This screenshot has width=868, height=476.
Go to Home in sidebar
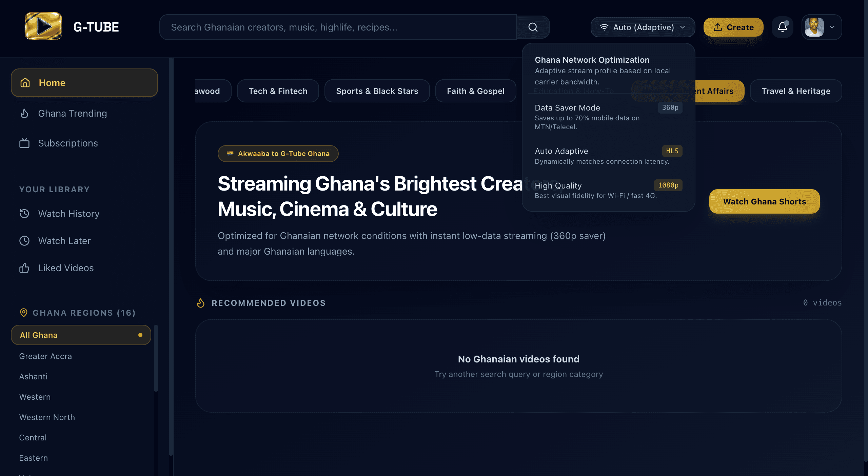(x=84, y=83)
